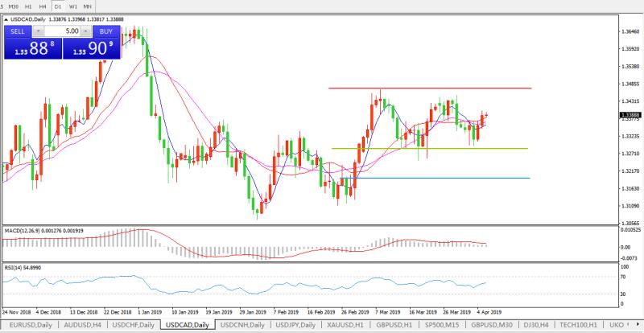644x333 pixels.
Task: Switch chart to H1 timeframe
Action: pyautogui.click(x=29, y=5)
